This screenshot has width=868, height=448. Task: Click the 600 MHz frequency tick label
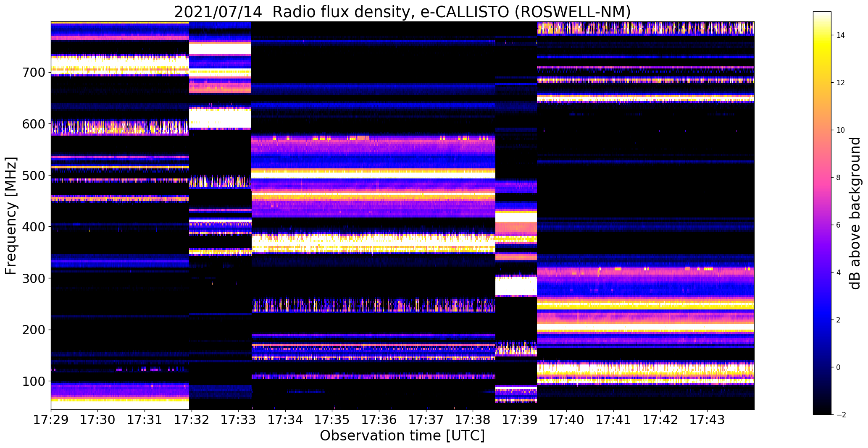[x=33, y=124]
